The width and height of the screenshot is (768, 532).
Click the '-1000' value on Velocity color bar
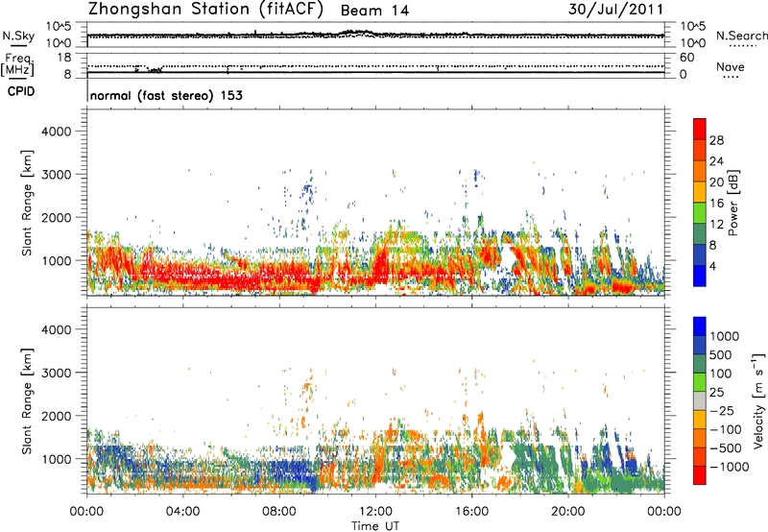point(730,467)
